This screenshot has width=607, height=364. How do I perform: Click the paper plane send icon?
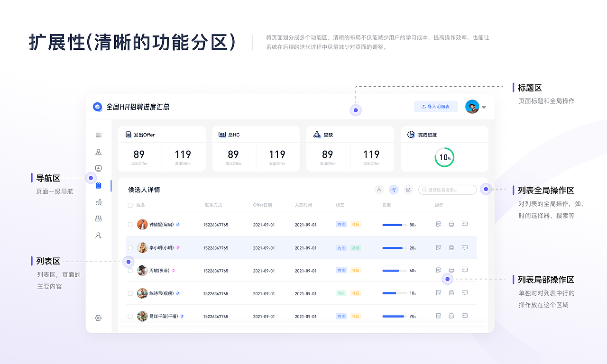394,190
